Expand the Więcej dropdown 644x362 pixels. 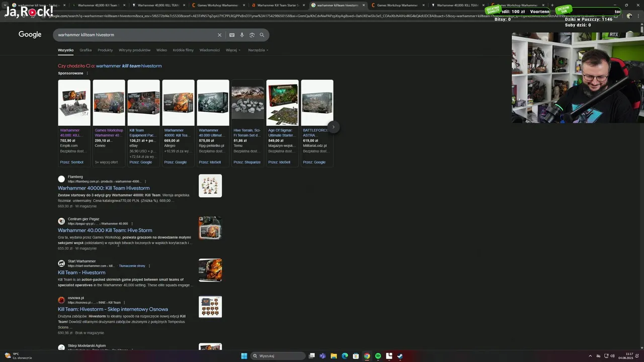coord(233,50)
